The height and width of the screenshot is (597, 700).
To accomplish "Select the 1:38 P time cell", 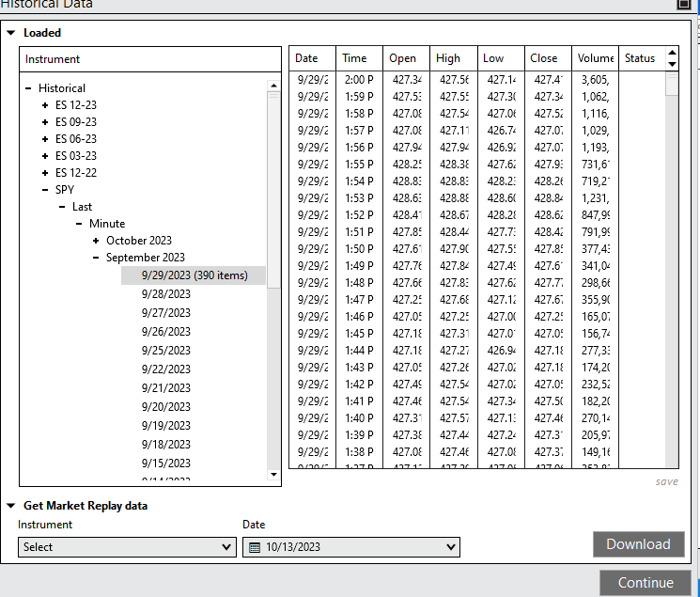I will (359, 452).
